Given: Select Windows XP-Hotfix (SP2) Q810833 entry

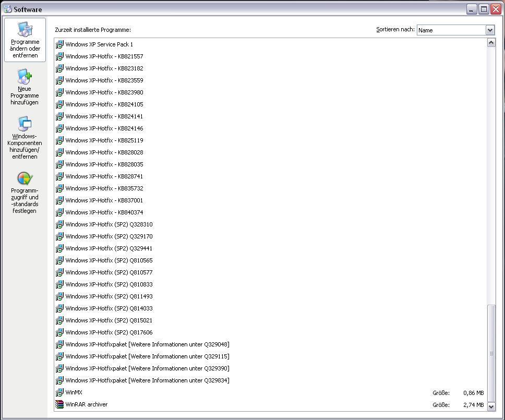Looking at the screenshot, I should (109, 284).
